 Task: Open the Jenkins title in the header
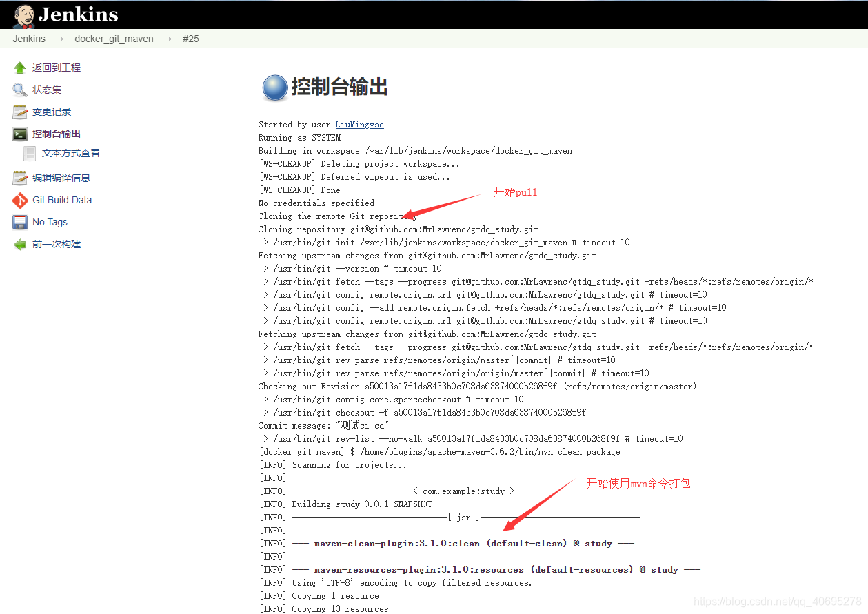tap(79, 14)
